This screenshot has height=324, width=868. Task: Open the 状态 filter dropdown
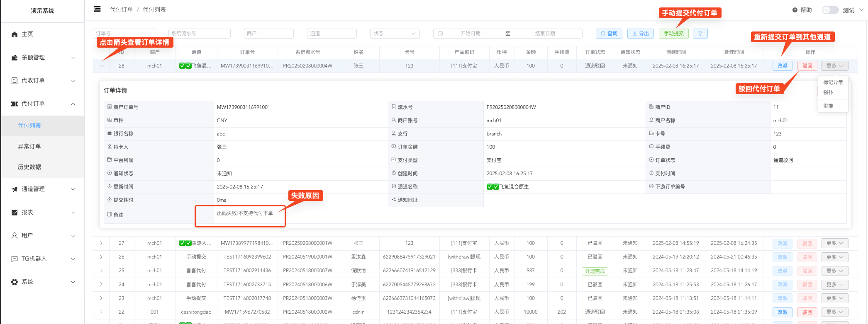click(x=395, y=34)
